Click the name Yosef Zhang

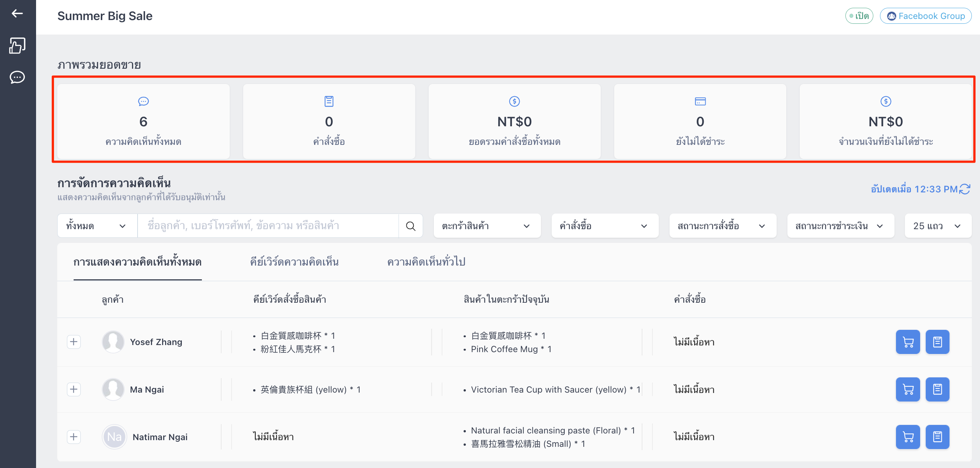pos(156,342)
